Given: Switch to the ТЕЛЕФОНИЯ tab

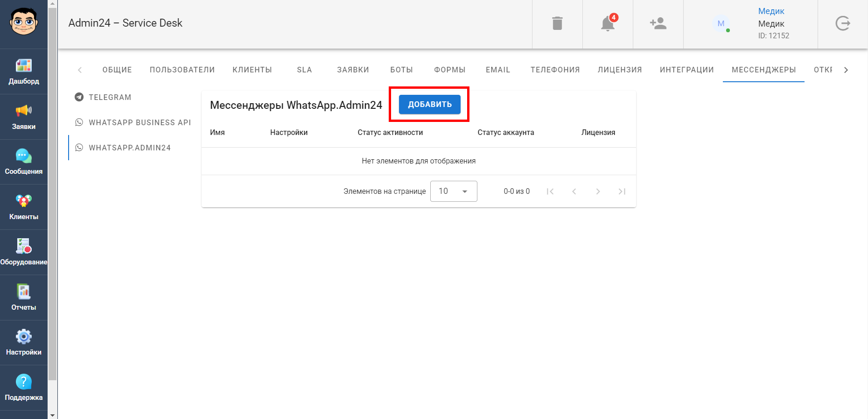Looking at the screenshot, I should pos(555,70).
